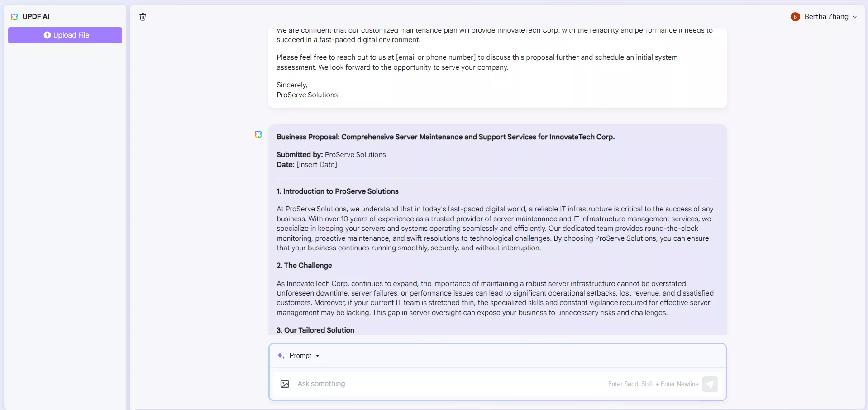Open the Prompt dropdown menu
Screen dimensions: 868x410
pos(304,356)
